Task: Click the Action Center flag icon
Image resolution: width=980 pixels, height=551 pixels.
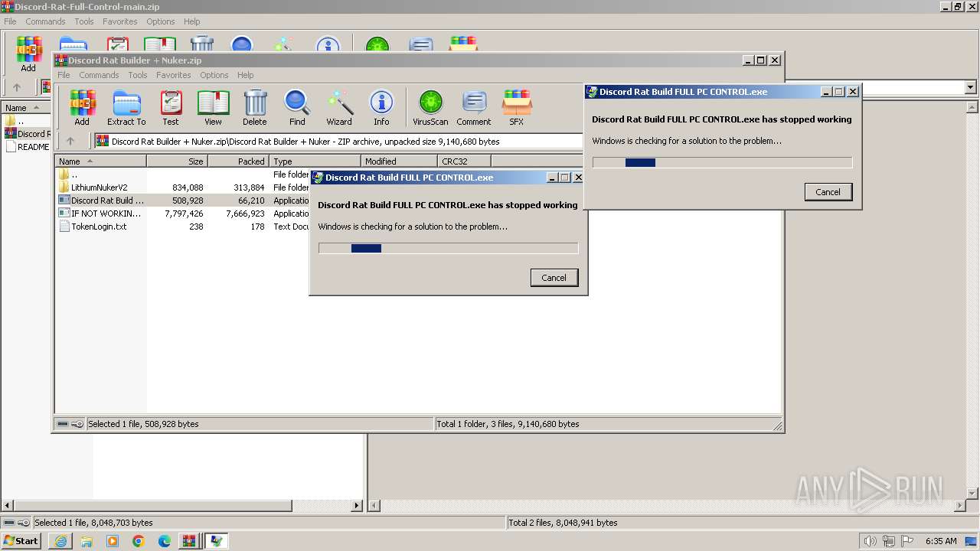Action: click(906, 541)
